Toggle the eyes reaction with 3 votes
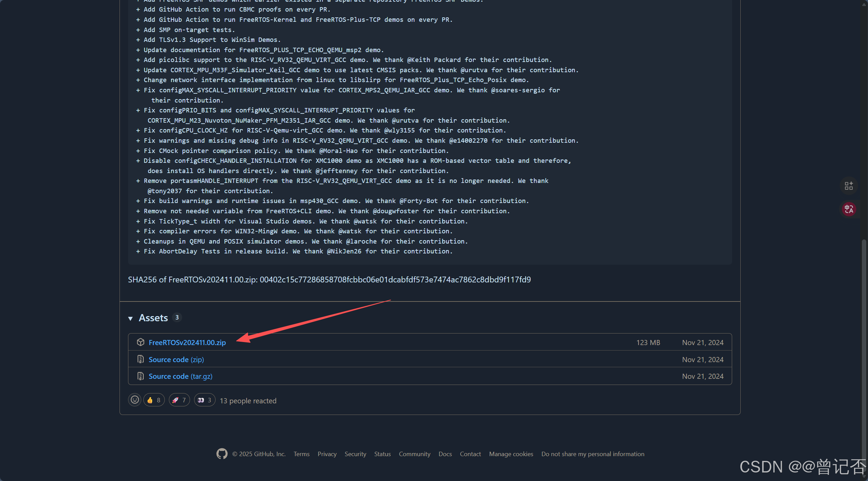This screenshot has width=868, height=481. pyautogui.click(x=205, y=400)
